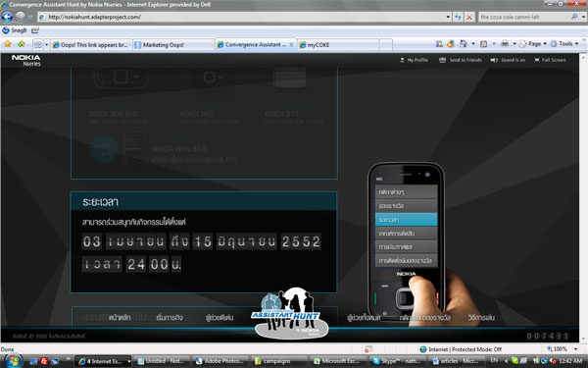
Task: Open the campaigns folder taskbar button
Action: (279, 361)
